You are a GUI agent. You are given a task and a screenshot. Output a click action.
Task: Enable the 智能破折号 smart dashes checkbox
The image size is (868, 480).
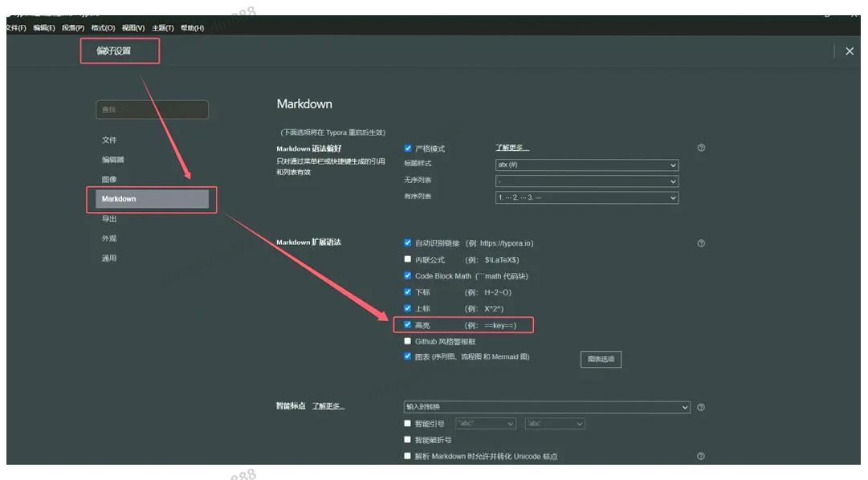point(407,440)
